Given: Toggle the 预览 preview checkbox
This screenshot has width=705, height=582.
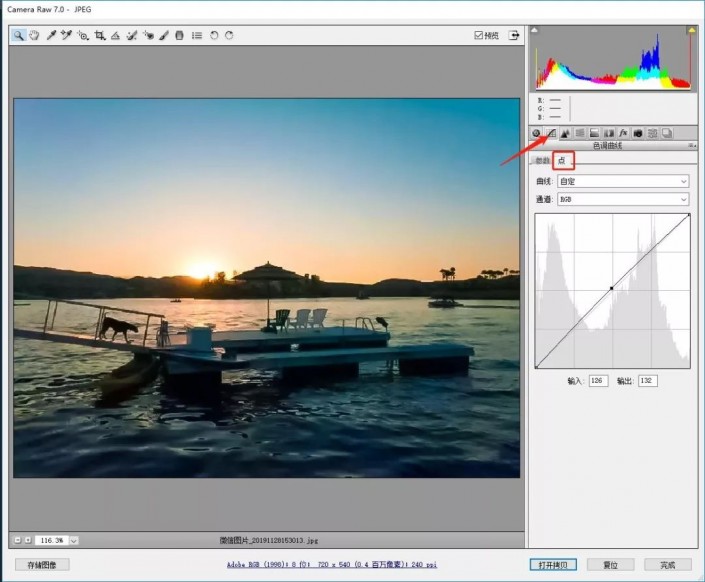Looking at the screenshot, I should coord(478,35).
